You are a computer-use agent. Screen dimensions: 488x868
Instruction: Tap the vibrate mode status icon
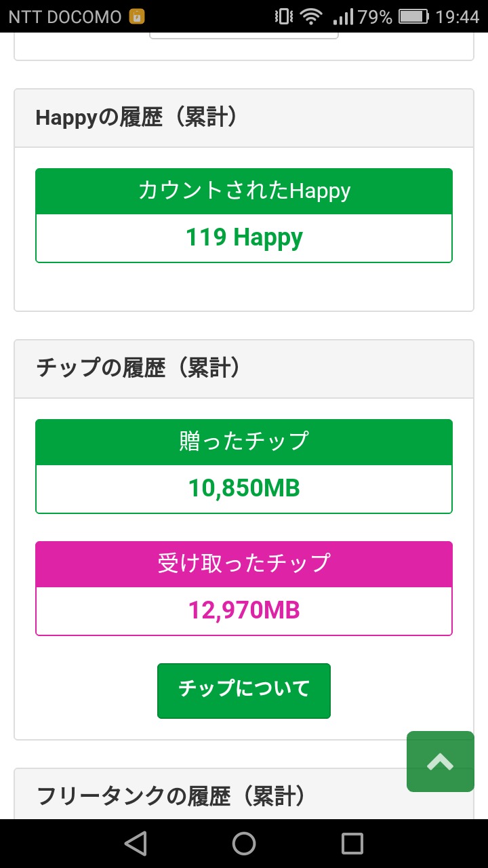click(283, 17)
